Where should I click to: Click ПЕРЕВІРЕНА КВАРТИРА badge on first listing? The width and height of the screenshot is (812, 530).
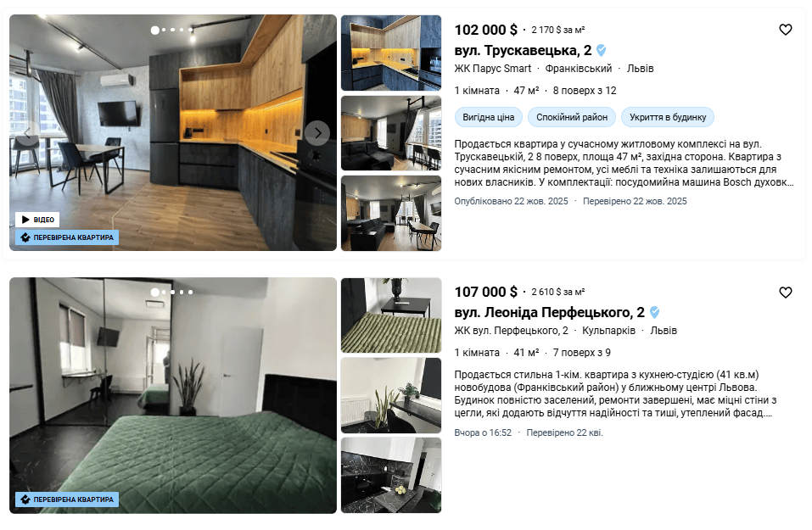[67, 237]
